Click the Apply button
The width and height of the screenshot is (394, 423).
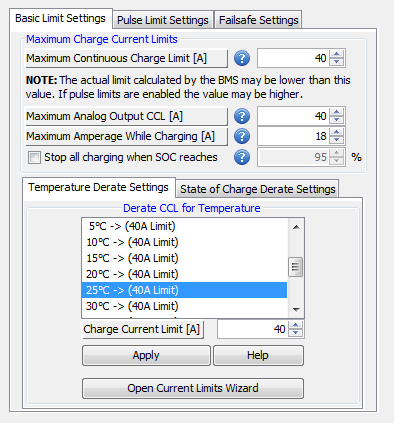click(146, 355)
